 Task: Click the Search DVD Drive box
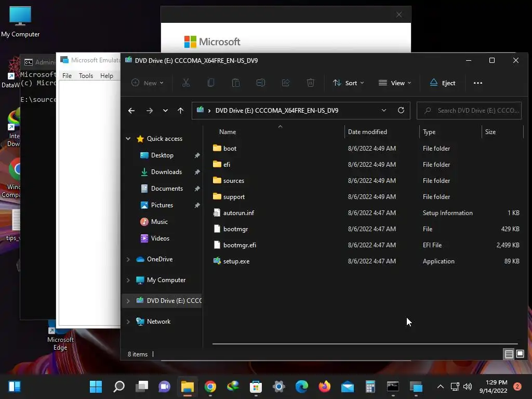469,111
